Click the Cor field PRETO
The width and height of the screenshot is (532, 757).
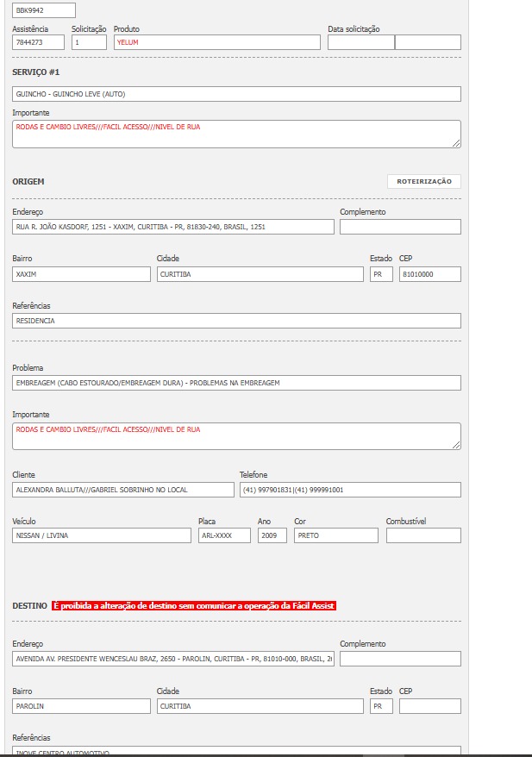coord(336,535)
